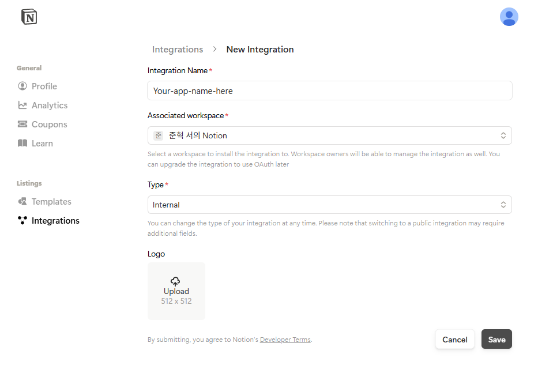Open the Developer Terms link
The image size is (538, 392).
click(285, 340)
